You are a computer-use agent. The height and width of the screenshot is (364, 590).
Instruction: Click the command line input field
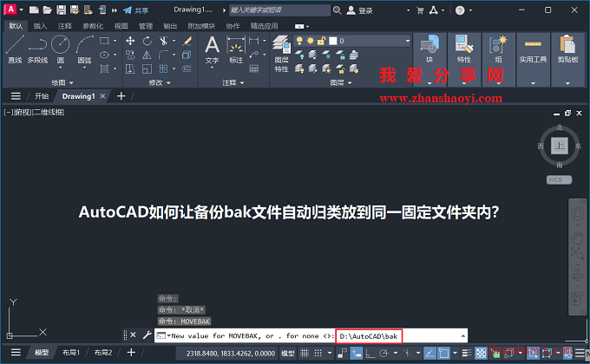[311, 335]
